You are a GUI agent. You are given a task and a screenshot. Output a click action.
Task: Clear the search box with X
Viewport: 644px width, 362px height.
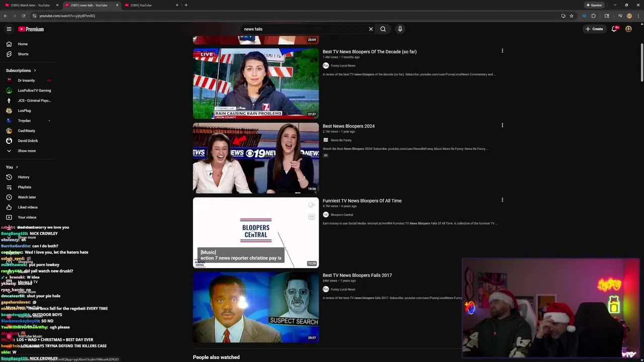coord(371,29)
